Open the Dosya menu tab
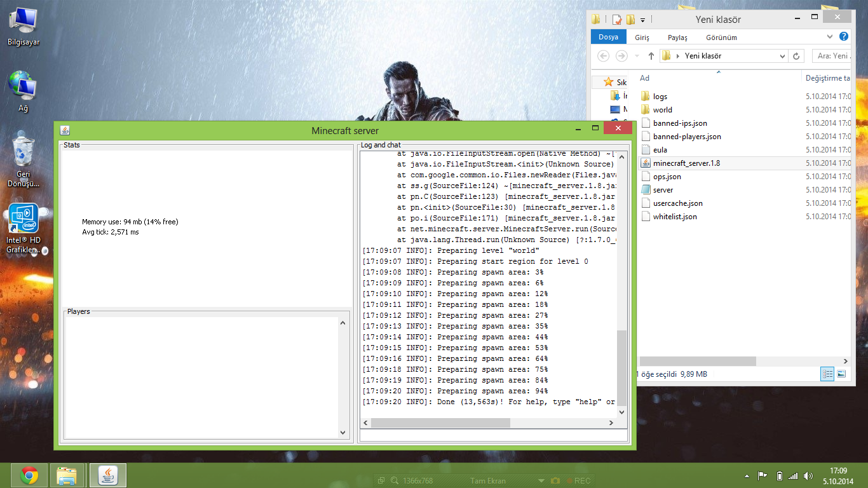868x488 pixels. point(608,37)
